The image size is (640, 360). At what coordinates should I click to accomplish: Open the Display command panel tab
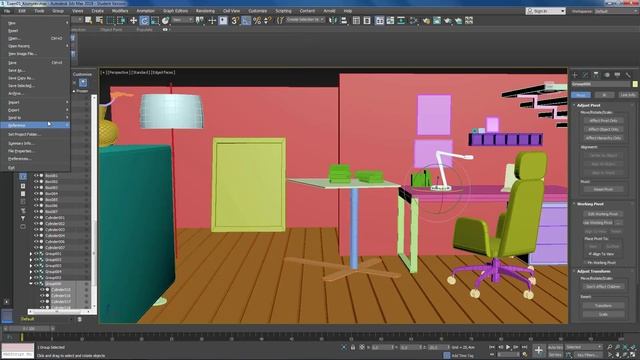pyautogui.click(x=617, y=75)
